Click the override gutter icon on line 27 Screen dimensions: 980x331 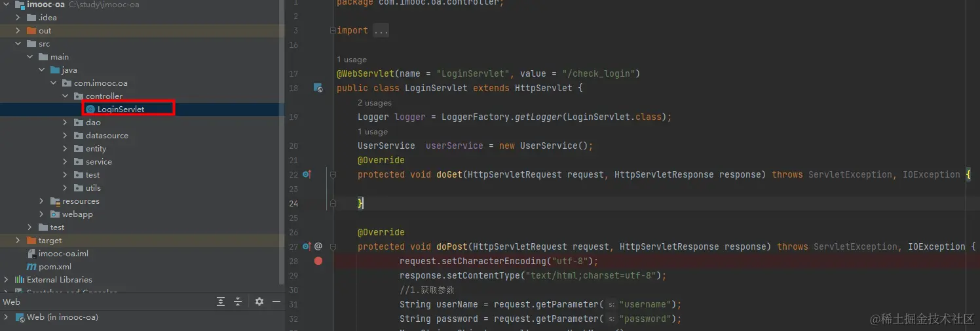(x=307, y=246)
